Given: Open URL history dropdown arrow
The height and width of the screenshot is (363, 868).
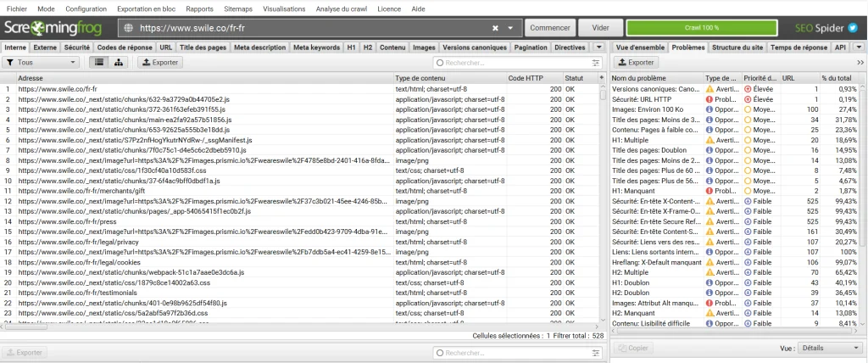Looking at the screenshot, I should coord(510,28).
